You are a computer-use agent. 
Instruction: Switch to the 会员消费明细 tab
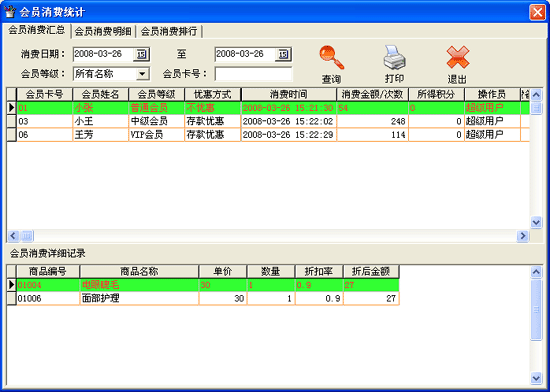[103, 31]
